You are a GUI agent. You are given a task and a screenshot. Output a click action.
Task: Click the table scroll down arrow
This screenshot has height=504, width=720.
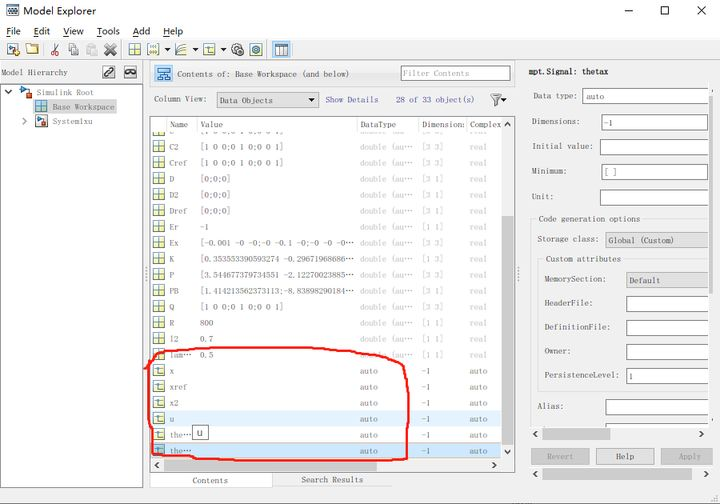[507, 452]
